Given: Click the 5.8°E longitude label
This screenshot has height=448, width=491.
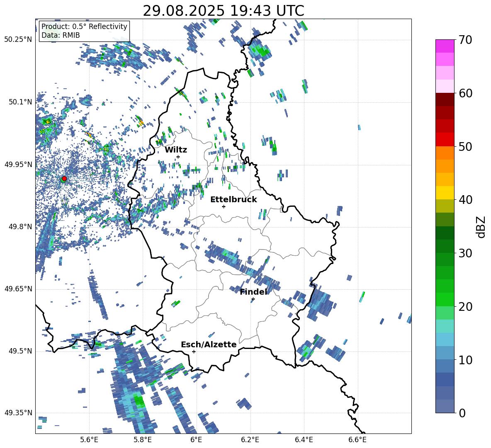Looking at the screenshot, I should click(143, 440).
